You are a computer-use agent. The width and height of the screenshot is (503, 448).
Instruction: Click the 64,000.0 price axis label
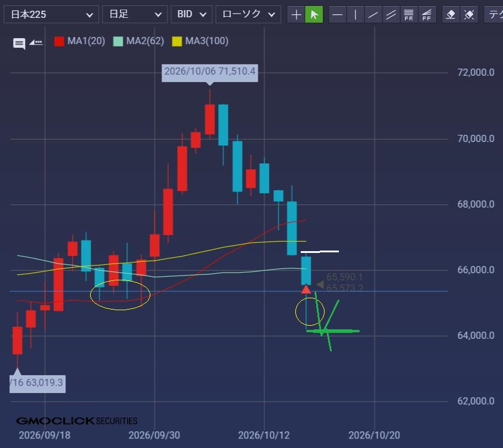click(x=476, y=336)
